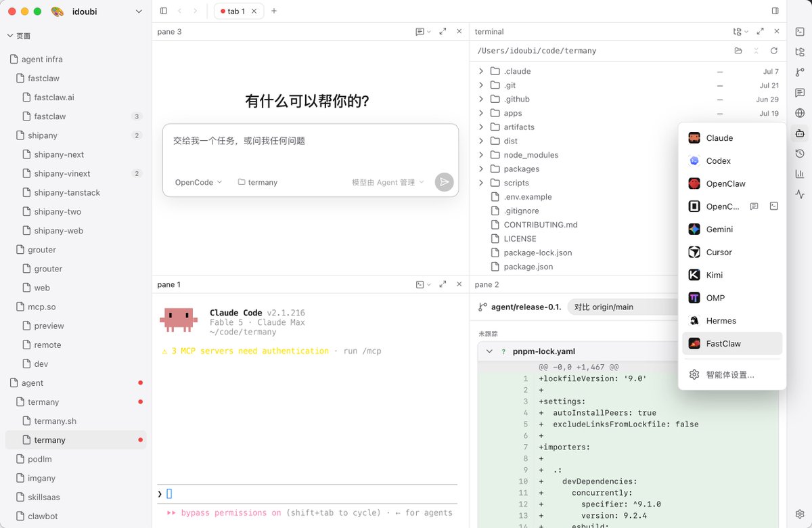Click the agent/release-0.1. branch label
Viewport: 812px width, 528px height.
[x=526, y=307]
